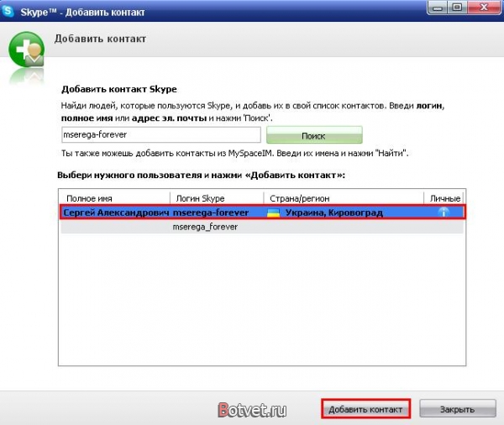This screenshot has height=425, width=504.
Task: Click the mserega-forever login cell in results
Action: [211, 212]
